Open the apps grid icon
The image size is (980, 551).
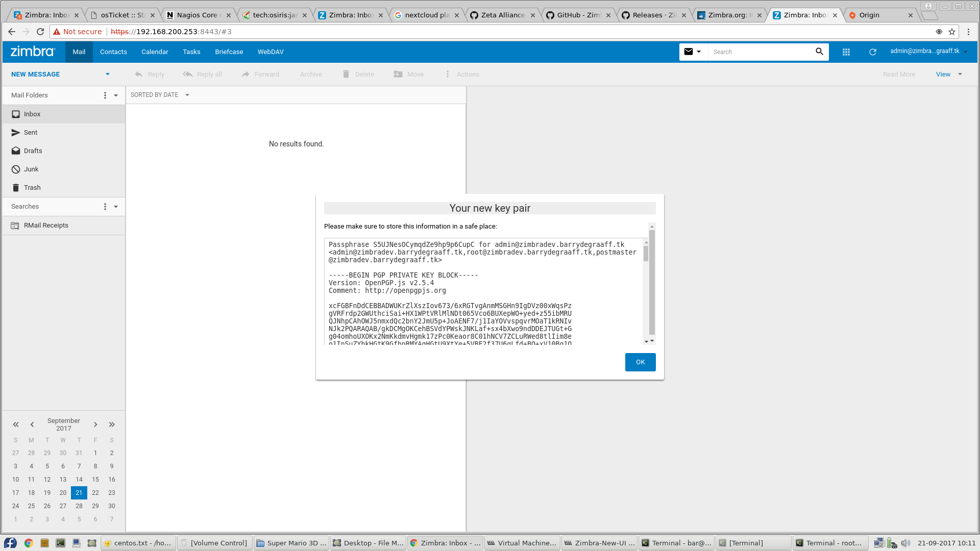click(x=846, y=52)
